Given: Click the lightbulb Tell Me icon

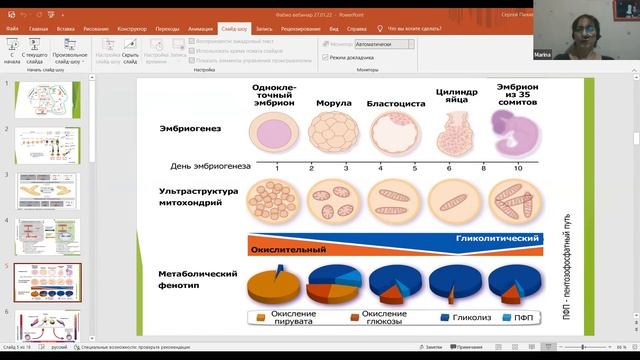Looking at the screenshot, I should tap(380, 29).
